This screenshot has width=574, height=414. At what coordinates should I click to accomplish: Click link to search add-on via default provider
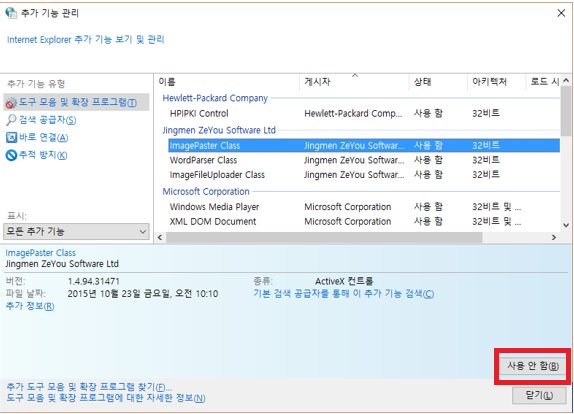(x=343, y=294)
